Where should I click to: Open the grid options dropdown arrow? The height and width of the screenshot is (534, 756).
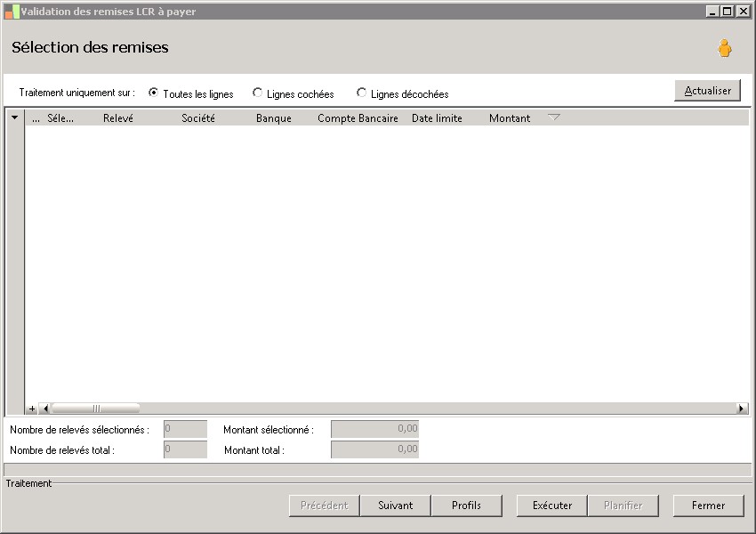pyautogui.click(x=15, y=117)
